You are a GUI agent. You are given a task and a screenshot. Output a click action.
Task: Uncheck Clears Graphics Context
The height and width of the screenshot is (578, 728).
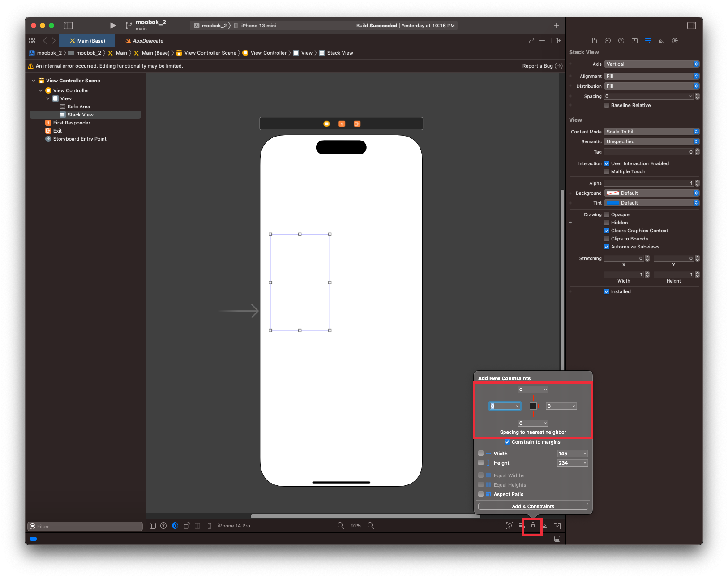607,231
